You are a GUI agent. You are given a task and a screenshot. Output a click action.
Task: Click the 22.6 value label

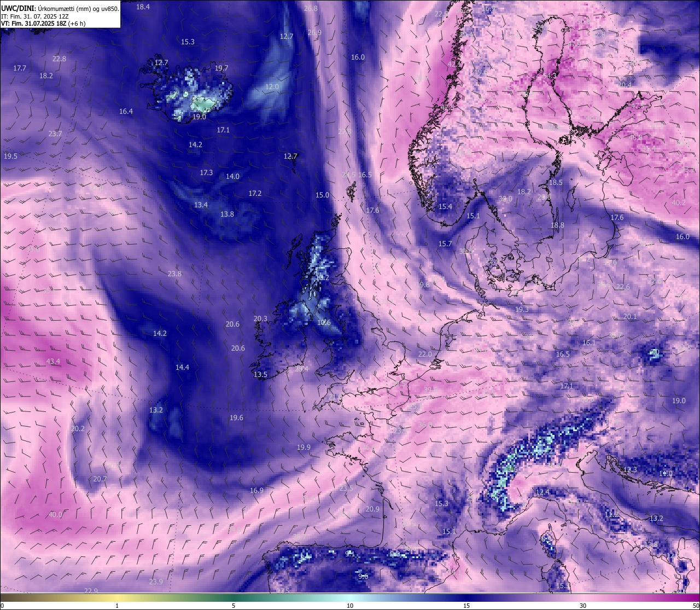(x=623, y=287)
